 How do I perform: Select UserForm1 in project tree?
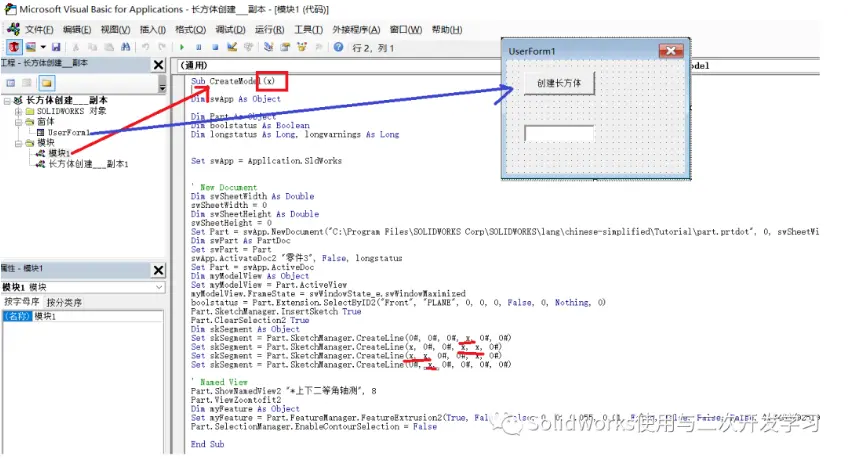(68, 132)
